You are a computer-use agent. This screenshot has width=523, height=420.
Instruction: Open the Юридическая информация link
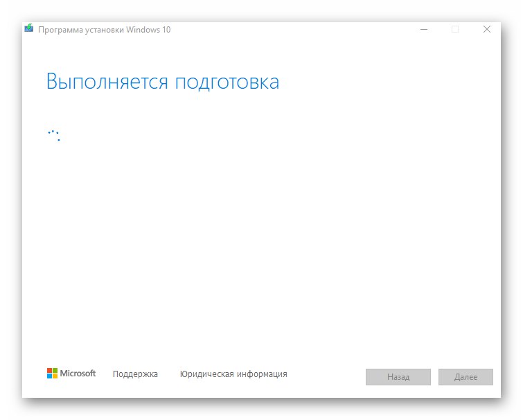click(233, 374)
